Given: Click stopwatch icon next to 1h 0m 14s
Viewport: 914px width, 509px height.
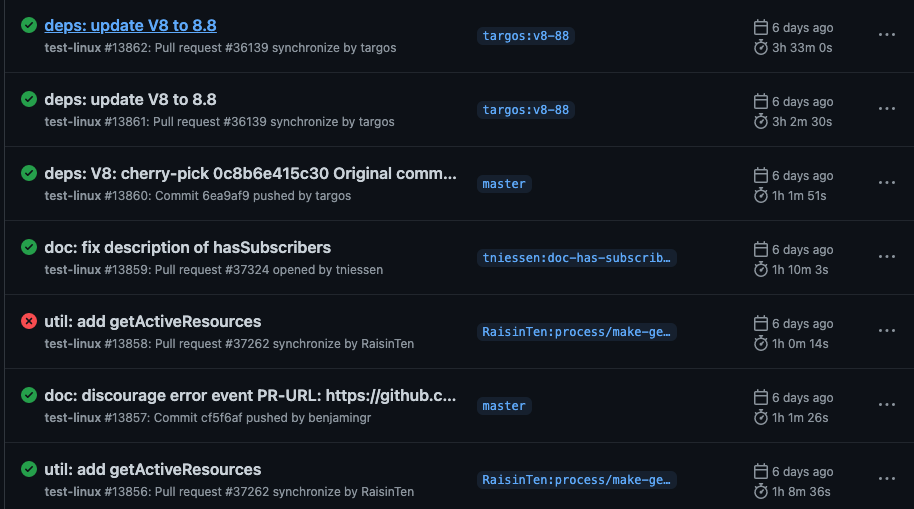Looking at the screenshot, I should click(x=761, y=344).
